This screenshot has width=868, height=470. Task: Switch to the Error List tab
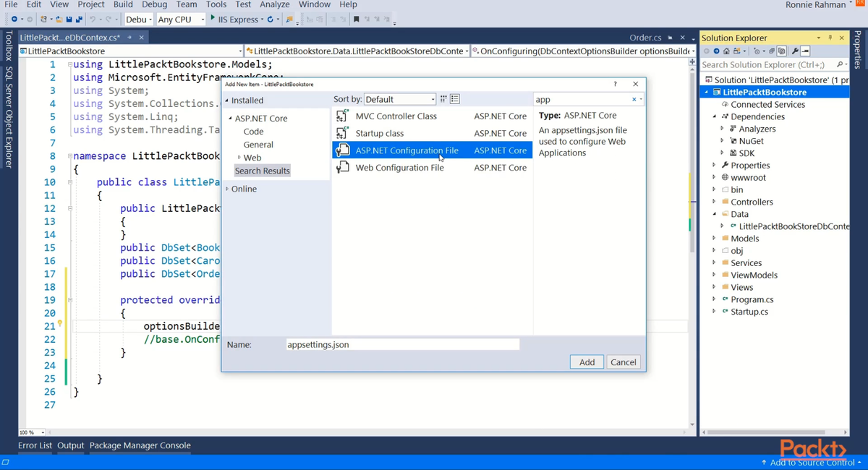[x=35, y=445]
